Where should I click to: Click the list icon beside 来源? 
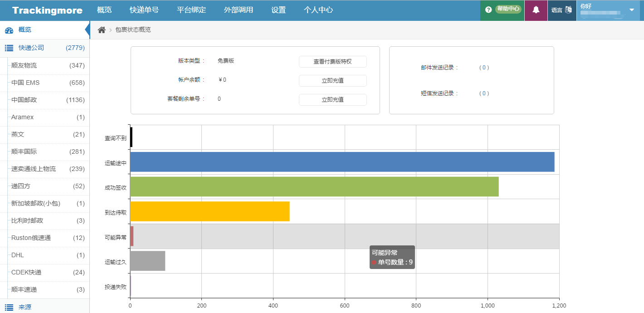pos(9,308)
